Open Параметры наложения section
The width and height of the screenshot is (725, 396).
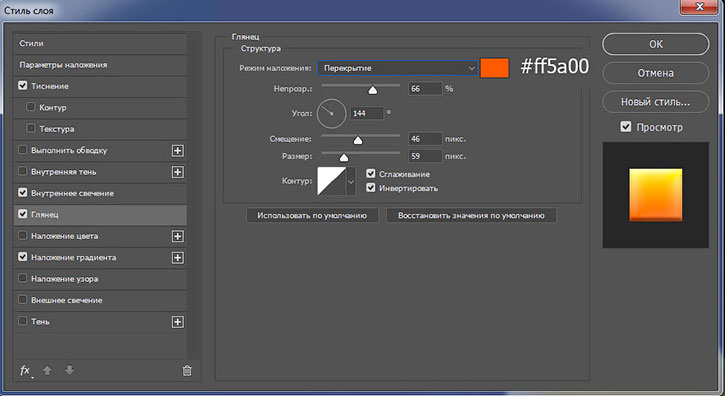[x=100, y=65]
